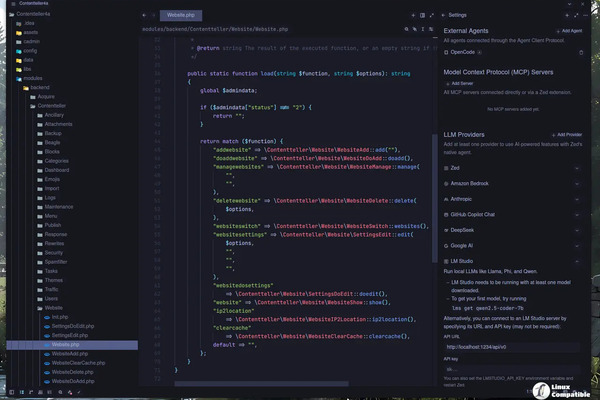Screen dimensions: 600x400
Task: Click the checkmark status icon in status bar
Action: pos(79,392)
